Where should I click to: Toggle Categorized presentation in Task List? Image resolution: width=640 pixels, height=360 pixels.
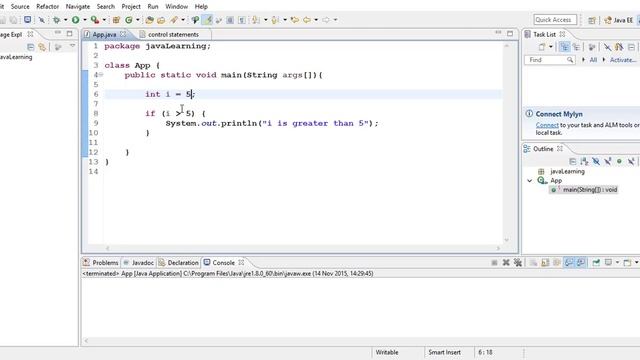[x=564, y=47]
